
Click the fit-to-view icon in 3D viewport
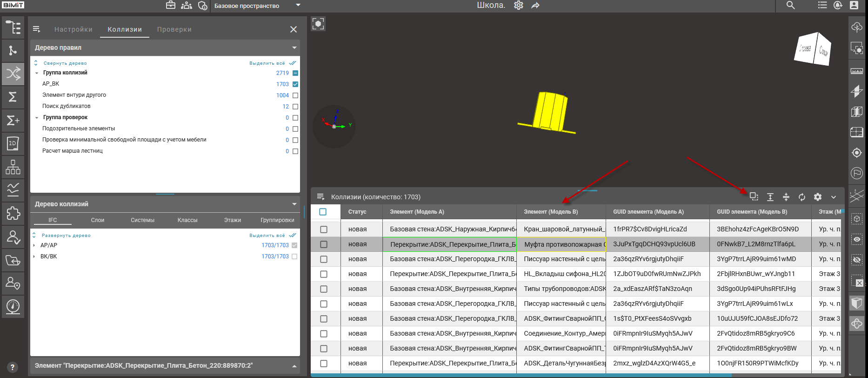[x=318, y=24]
